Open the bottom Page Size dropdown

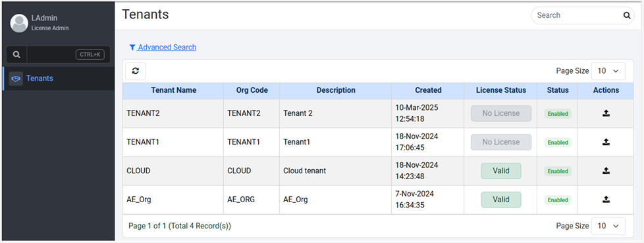(x=608, y=226)
